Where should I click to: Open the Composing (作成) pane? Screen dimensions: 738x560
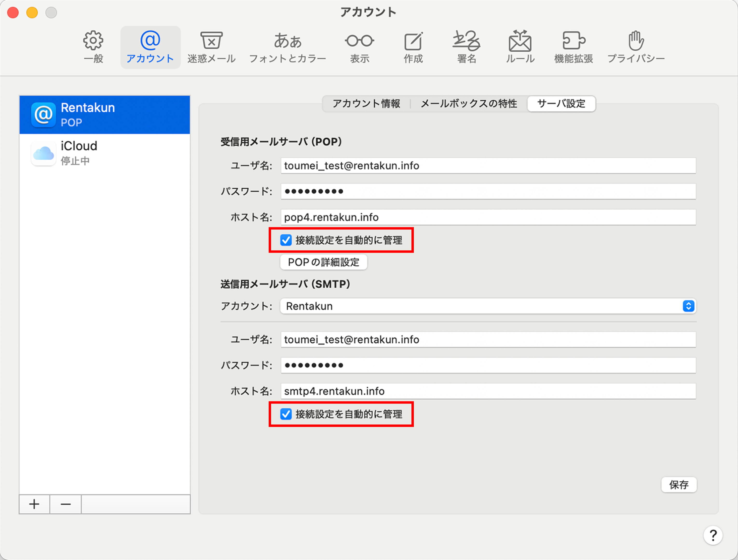pyautogui.click(x=413, y=47)
